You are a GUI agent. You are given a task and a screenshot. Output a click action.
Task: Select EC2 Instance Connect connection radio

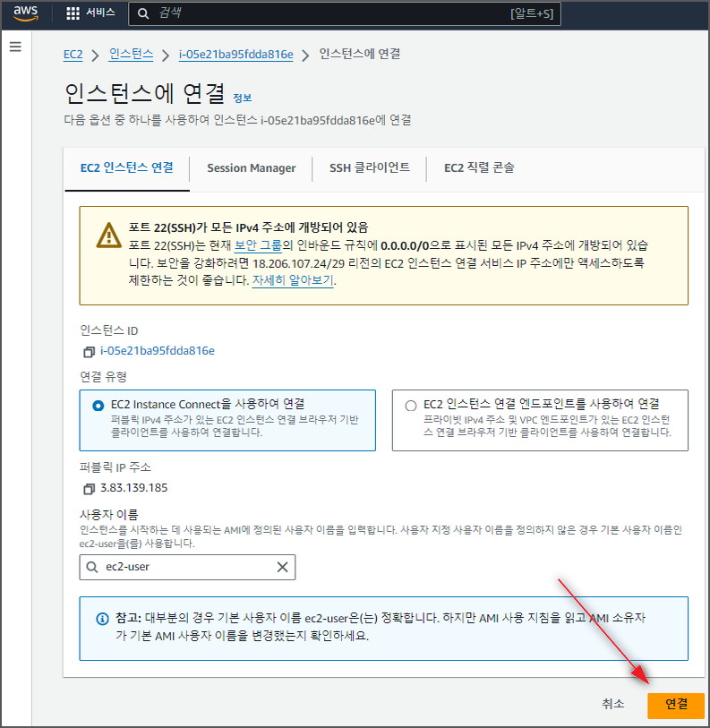click(98, 406)
